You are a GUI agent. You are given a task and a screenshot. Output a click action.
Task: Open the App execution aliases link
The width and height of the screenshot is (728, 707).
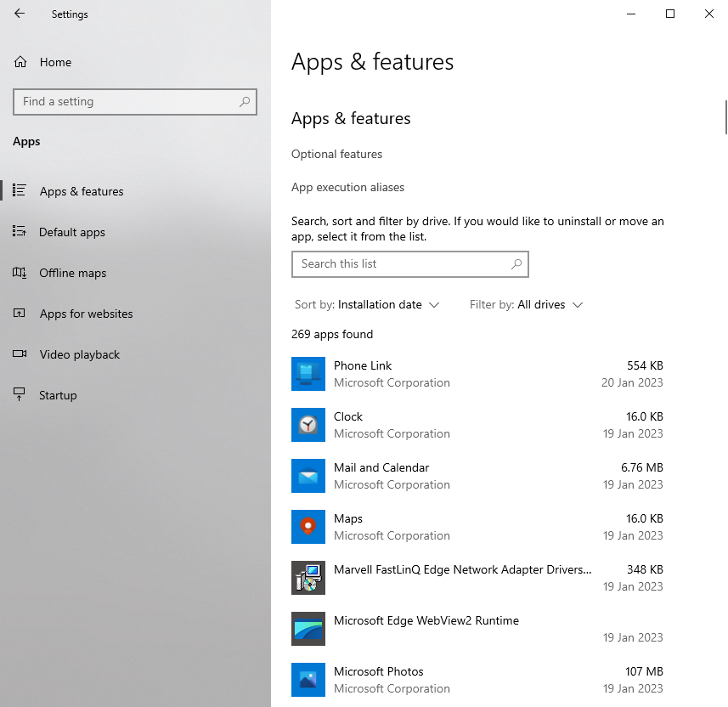click(347, 187)
